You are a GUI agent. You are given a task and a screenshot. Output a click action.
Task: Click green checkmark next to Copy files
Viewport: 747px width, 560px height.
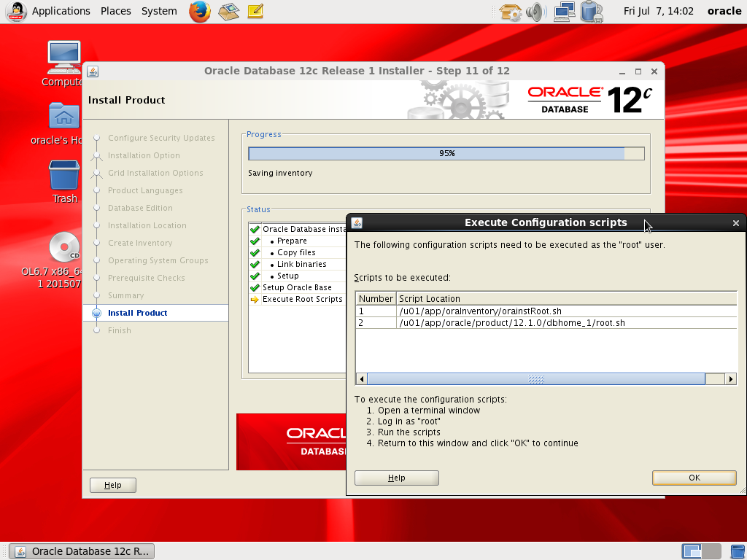[x=255, y=253]
